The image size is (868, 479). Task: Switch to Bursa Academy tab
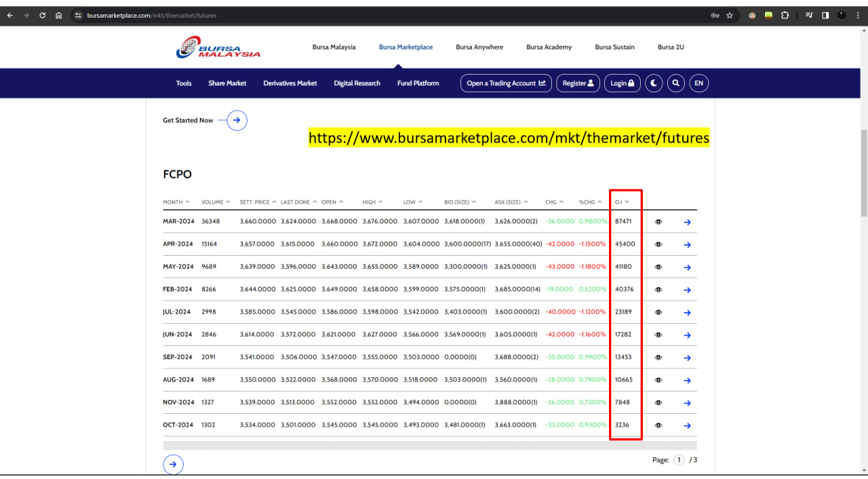(549, 47)
